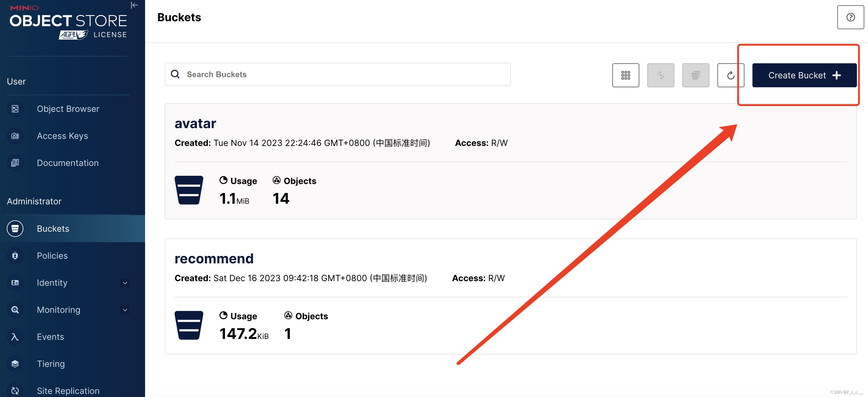Image resolution: width=868 pixels, height=397 pixels.
Task: Click the Create Bucket button
Action: 804,75
